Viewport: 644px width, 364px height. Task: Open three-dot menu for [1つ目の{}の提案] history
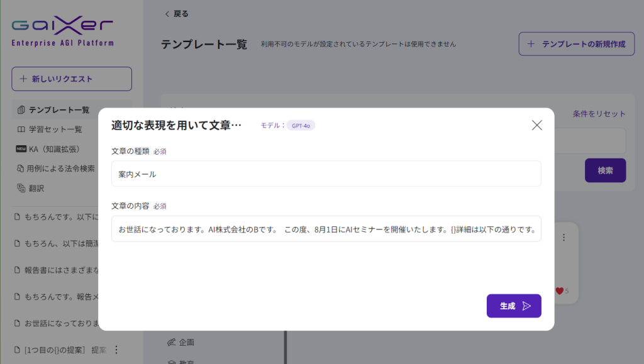pos(116,350)
